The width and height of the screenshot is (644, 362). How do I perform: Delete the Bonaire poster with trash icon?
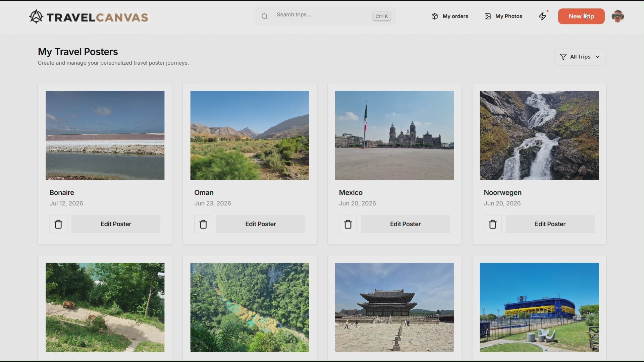[58, 224]
